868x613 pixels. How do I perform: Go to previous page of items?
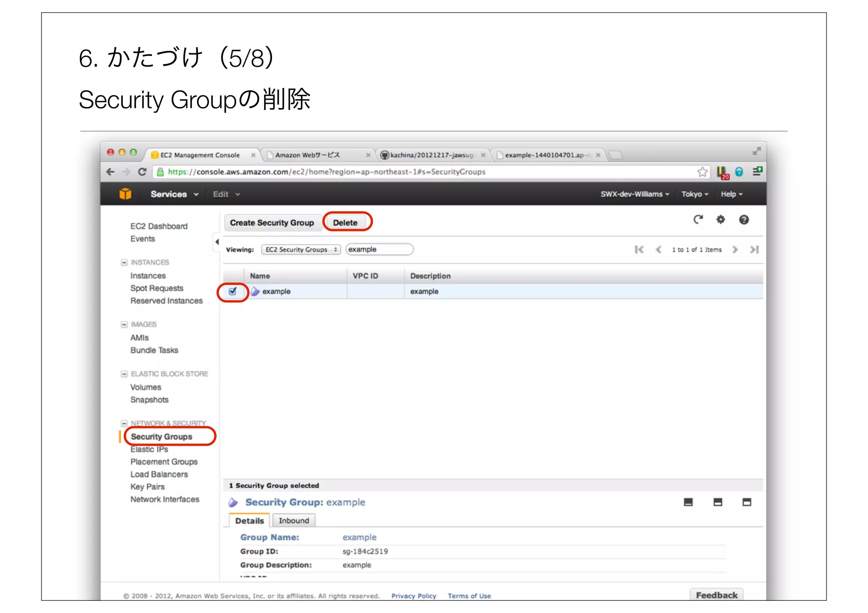[658, 250]
